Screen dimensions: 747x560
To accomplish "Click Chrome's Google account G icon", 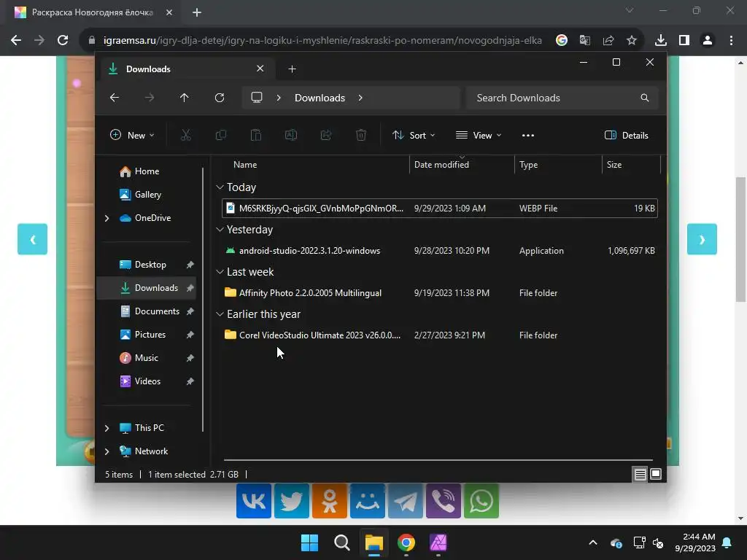I will pyautogui.click(x=562, y=41).
